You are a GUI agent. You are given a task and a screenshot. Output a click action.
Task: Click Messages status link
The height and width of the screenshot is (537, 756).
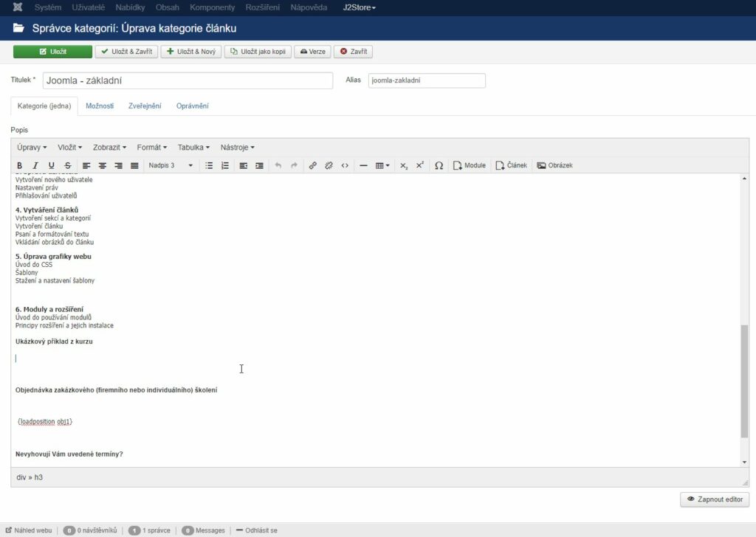[204, 530]
